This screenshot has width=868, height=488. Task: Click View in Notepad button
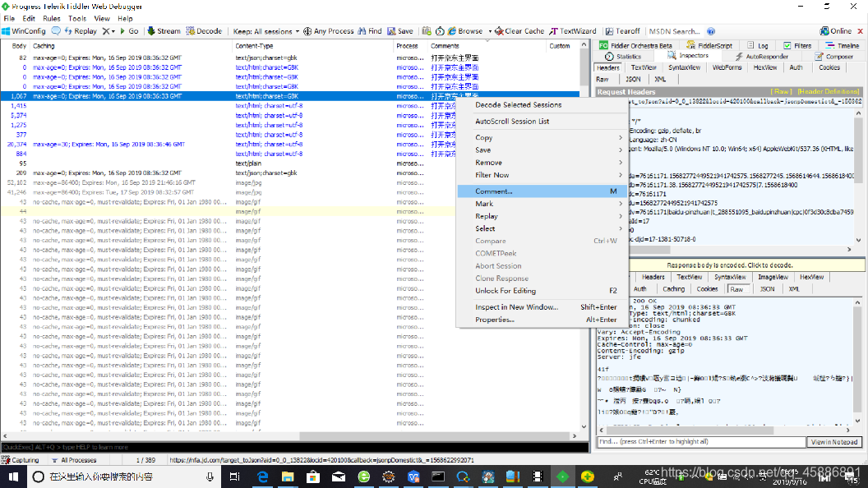click(x=834, y=442)
